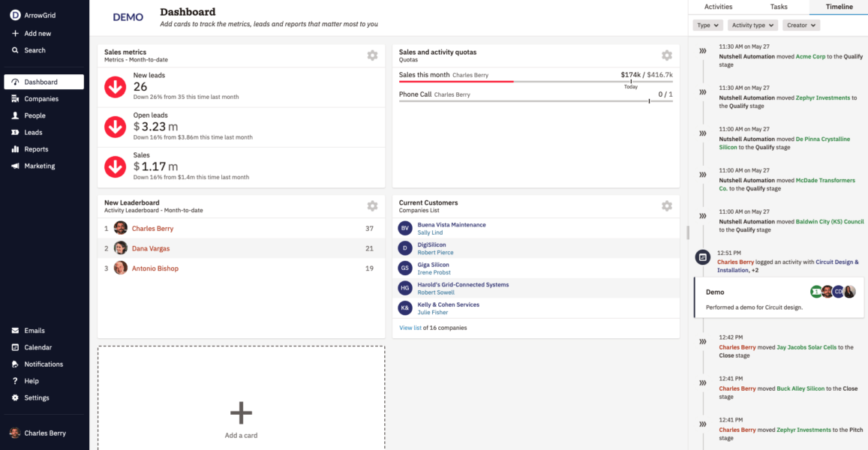
Task: Open the Activity type filter dropdown
Action: point(752,25)
